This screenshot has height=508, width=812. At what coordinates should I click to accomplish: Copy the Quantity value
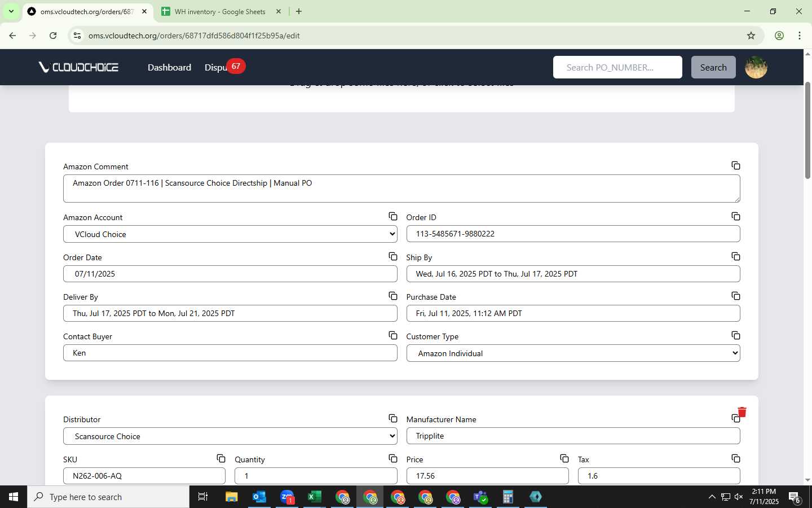pyautogui.click(x=393, y=458)
